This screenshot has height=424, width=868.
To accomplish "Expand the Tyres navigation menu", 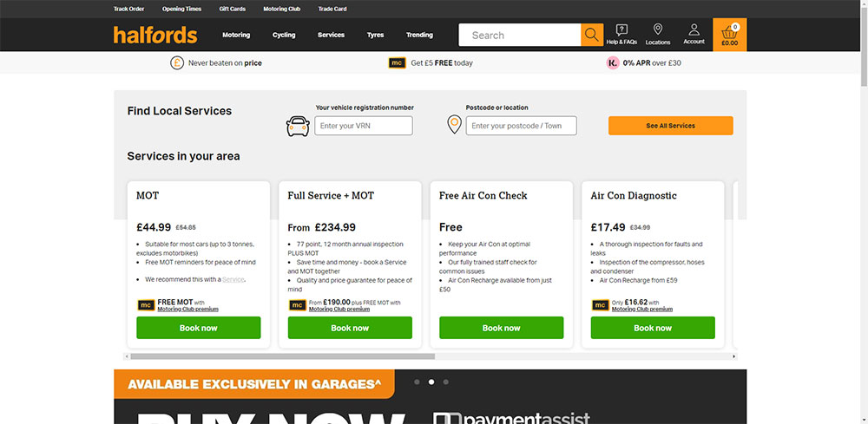I will [375, 36].
